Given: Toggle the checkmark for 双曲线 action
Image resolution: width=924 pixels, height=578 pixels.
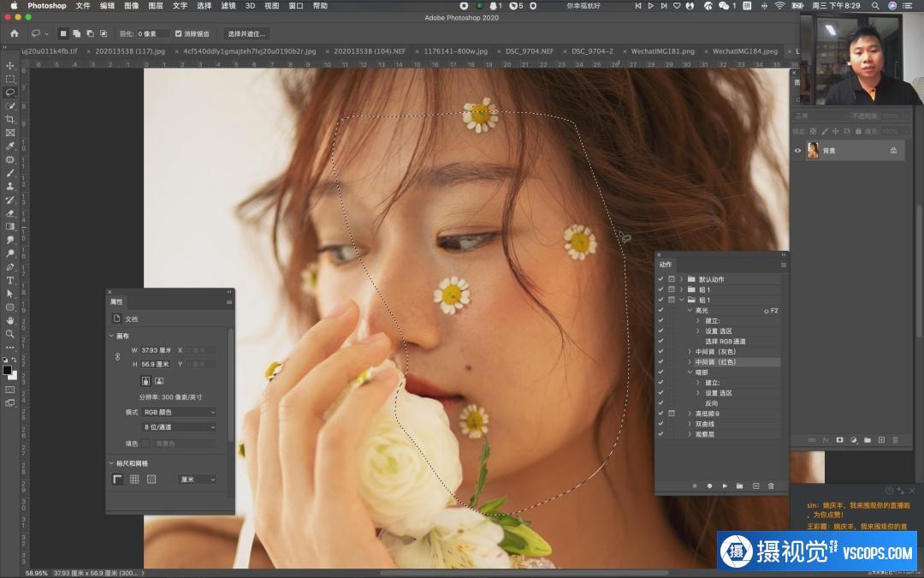Looking at the screenshot, I should point(660,424).
